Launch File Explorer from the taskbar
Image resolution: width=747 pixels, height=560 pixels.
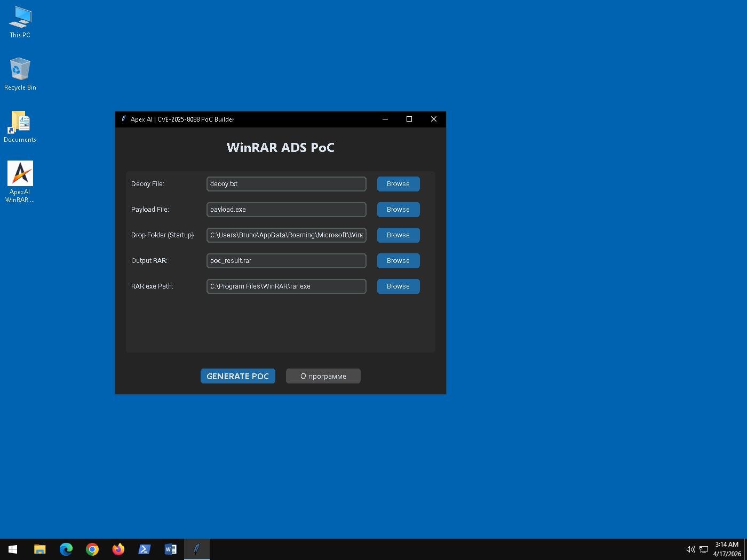click(x=40, y=549)
